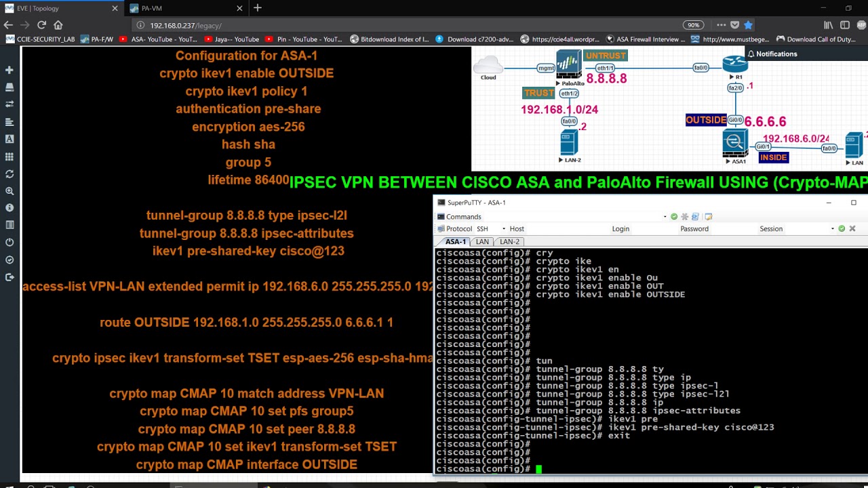Screen dimensions: 868x488
Task: Open Firefox Library icon
Action: coord(828,25)
